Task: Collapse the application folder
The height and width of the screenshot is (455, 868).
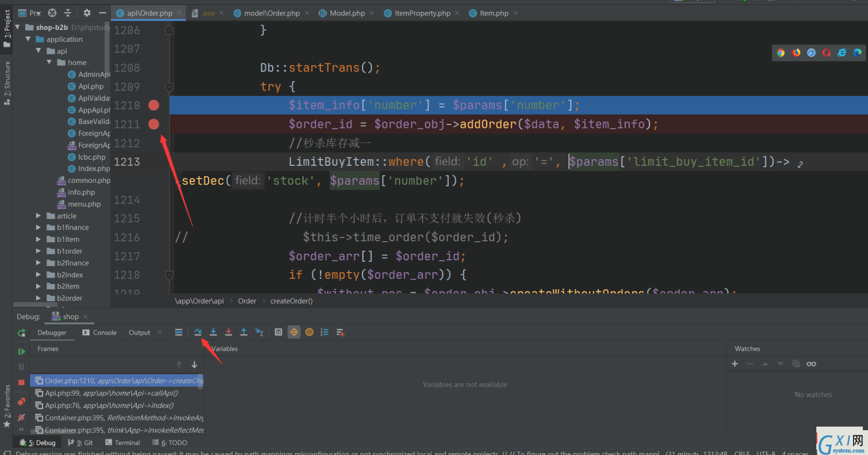Action: (28, 39)
